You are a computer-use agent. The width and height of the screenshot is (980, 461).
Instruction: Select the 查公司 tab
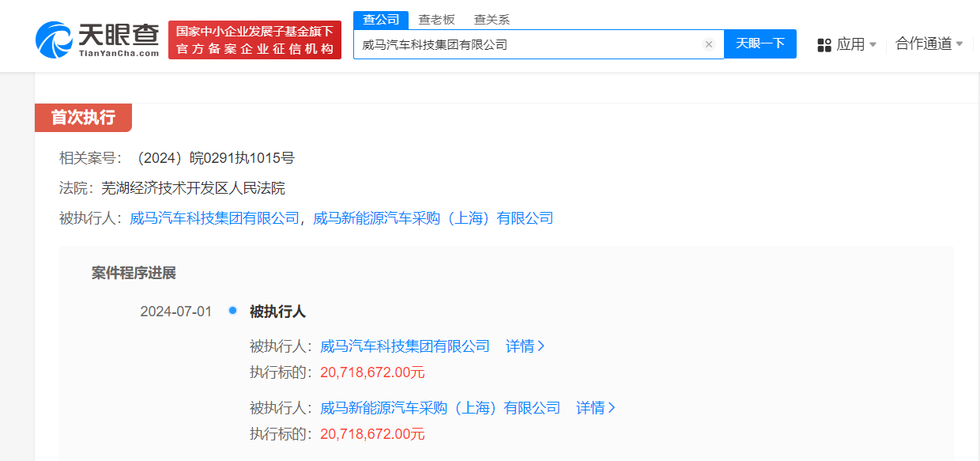pos(381,19)
